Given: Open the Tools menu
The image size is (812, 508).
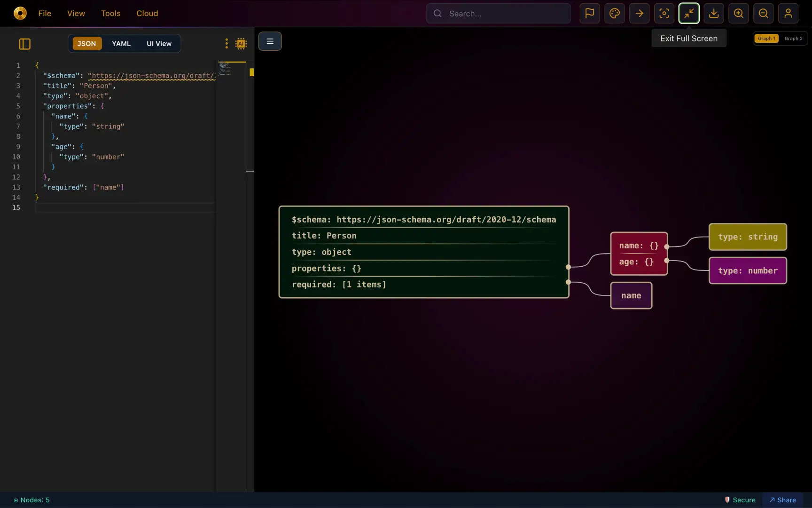Looking at the screenshot, I should point(110,13).
